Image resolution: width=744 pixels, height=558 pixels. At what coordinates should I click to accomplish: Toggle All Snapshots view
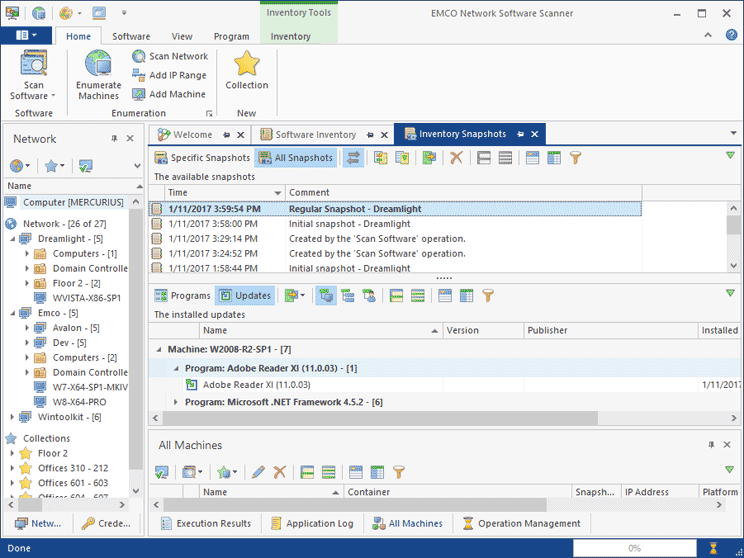coord(296,158)
